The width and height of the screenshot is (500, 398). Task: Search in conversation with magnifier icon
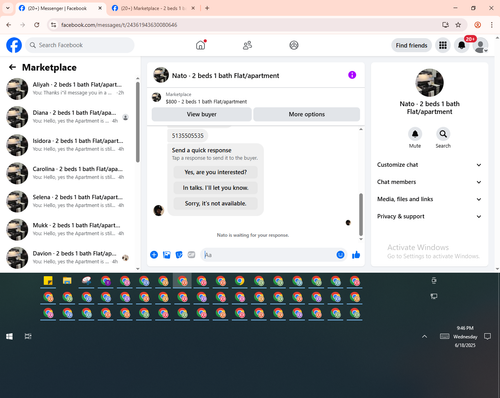(443, 134)
